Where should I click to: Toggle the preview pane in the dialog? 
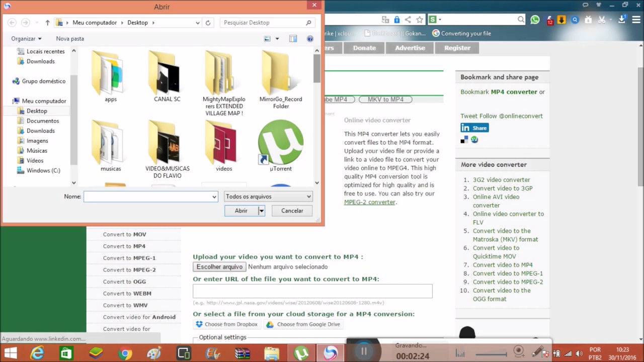click(293, 39)
